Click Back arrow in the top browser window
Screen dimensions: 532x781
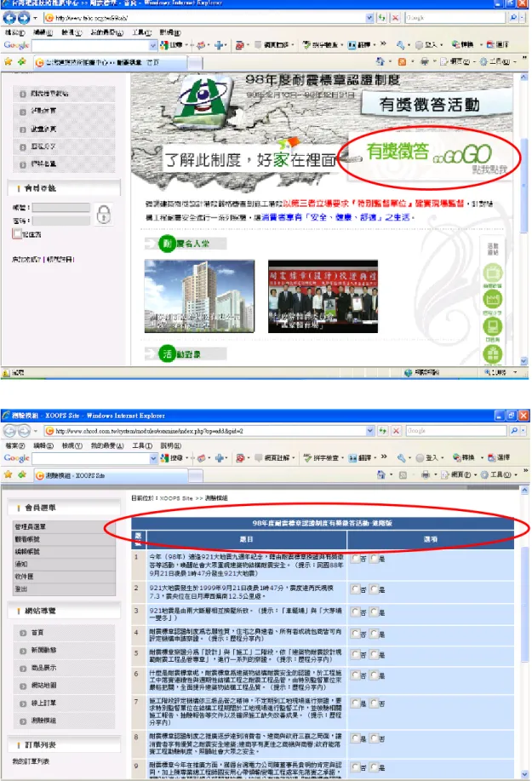click(9, 18)
